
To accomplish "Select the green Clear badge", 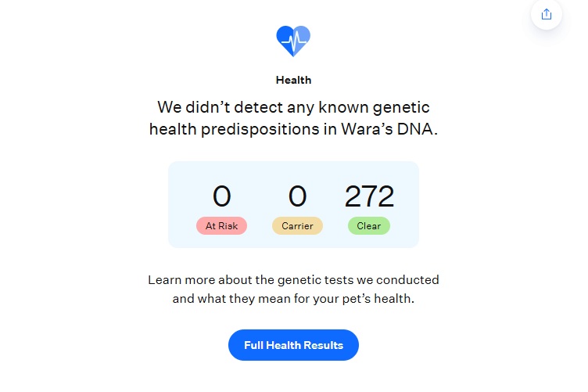I will coord(369,226).
